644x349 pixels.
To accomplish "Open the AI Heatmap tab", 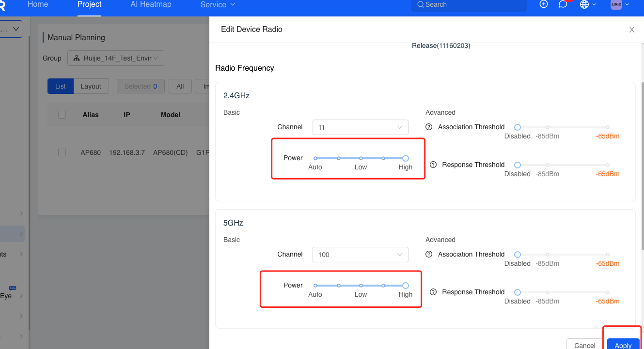I will point(151,4).
